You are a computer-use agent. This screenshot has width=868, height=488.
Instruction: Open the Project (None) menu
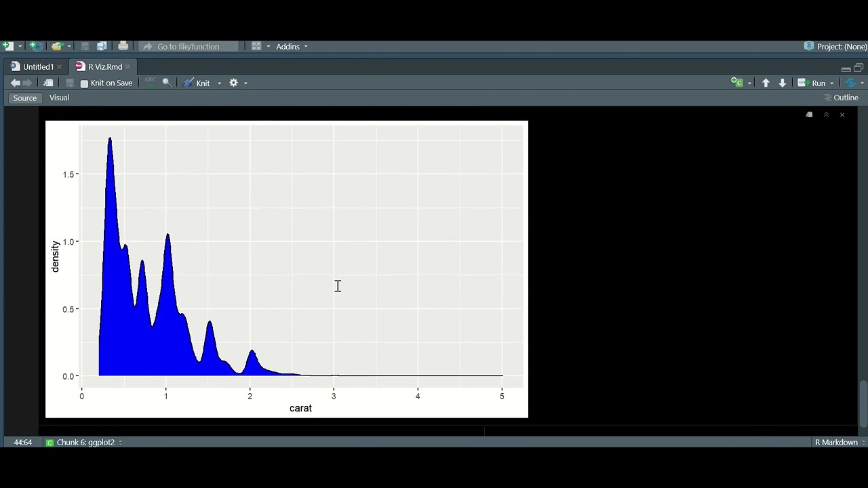[x=835, y=46]
